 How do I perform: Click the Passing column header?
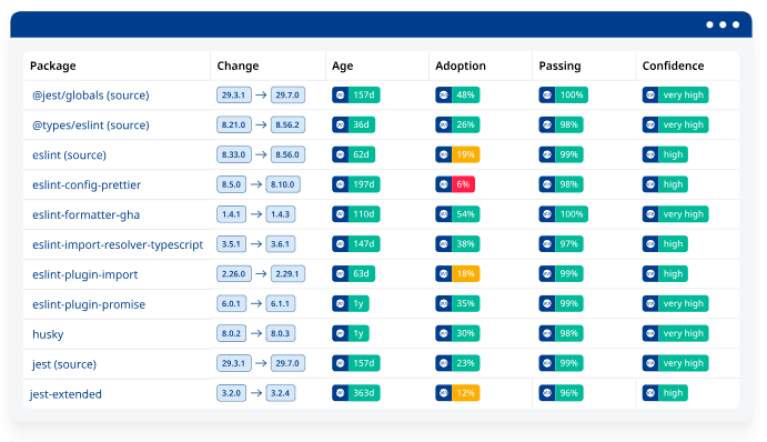coord(560,66)
